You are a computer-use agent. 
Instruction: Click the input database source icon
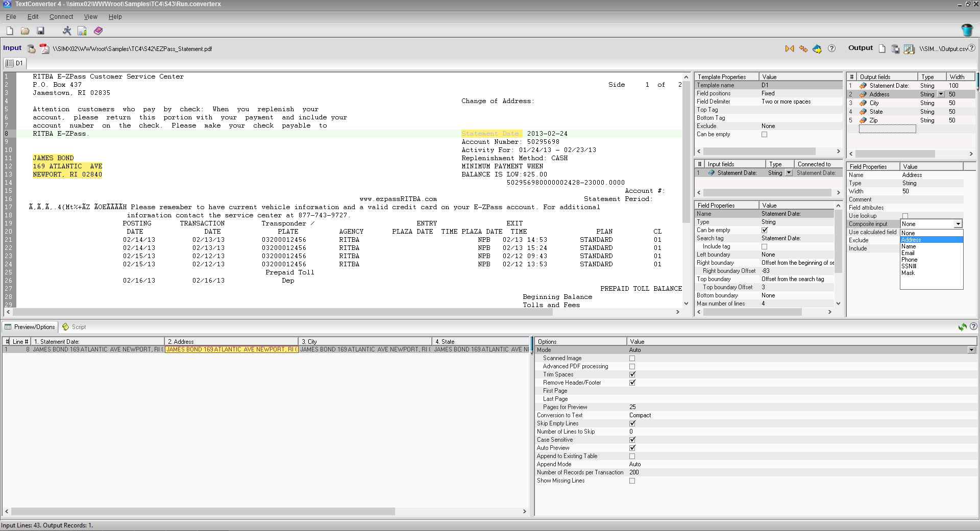[x=31, y=49]
